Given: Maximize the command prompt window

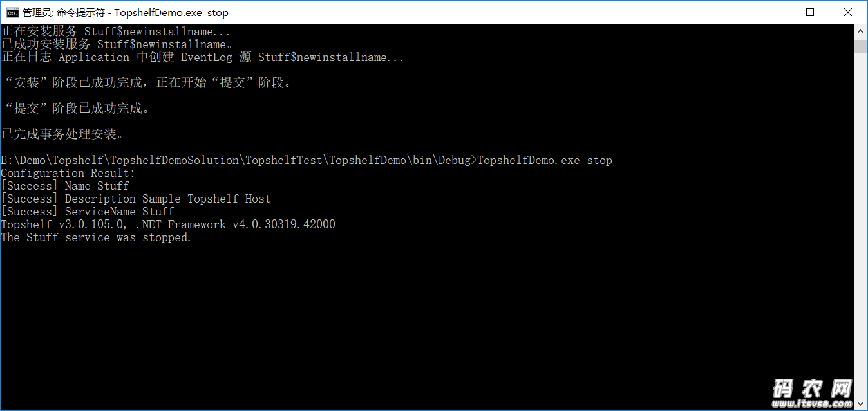Looking at the screenshot, I should pyautogui.click(x=810, y=12).
